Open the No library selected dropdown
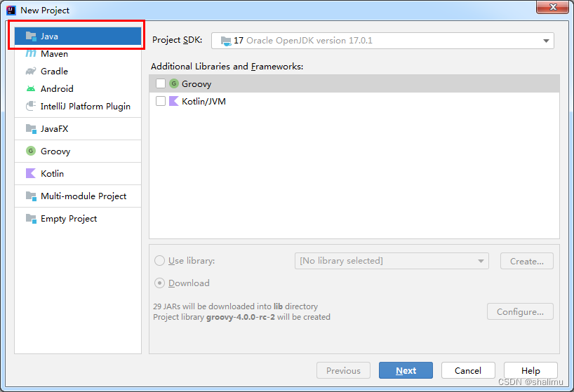Screen dimensions: 574x392 pos(392,261)
